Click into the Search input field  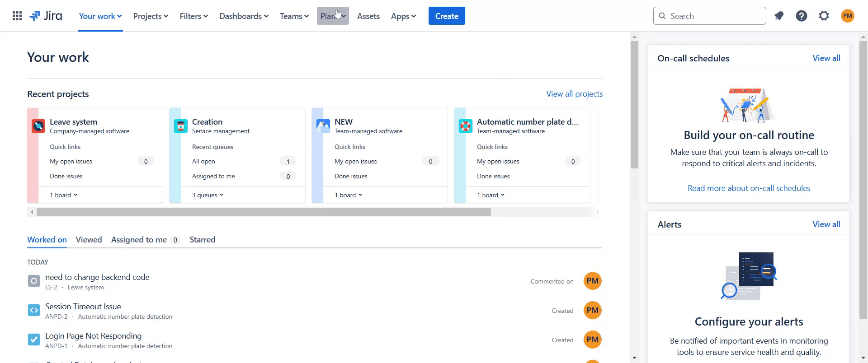tap(709, 16)
